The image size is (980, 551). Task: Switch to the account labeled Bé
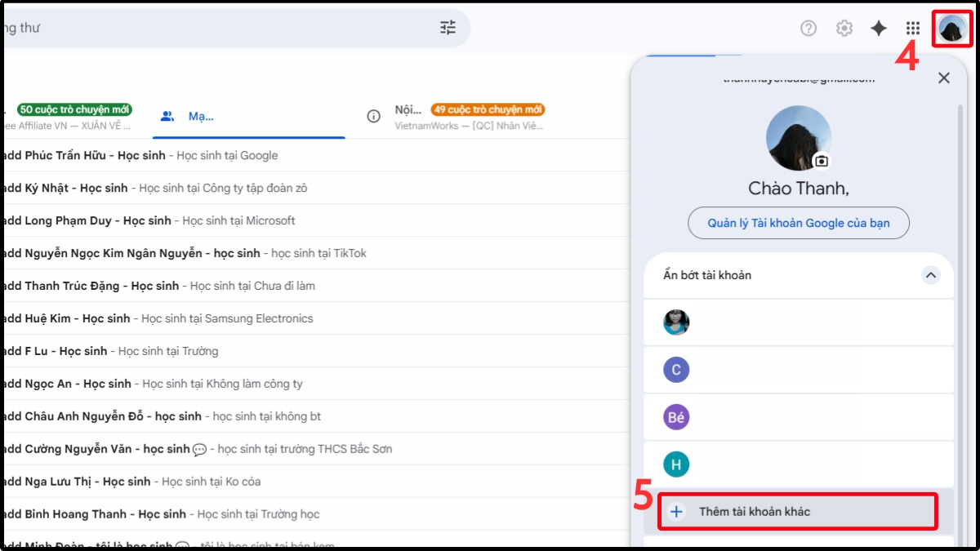click(676, 416)
